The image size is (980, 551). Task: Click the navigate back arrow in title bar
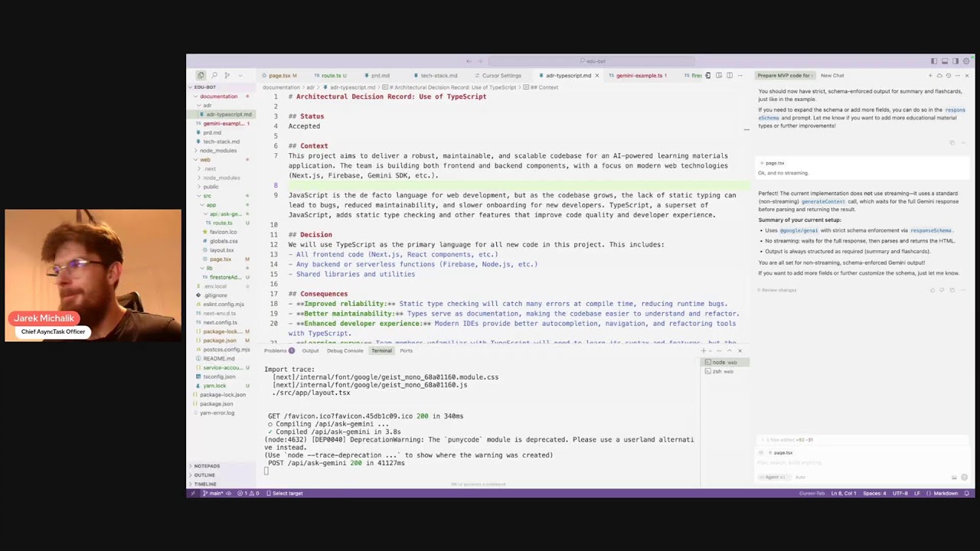click(469, 61)
